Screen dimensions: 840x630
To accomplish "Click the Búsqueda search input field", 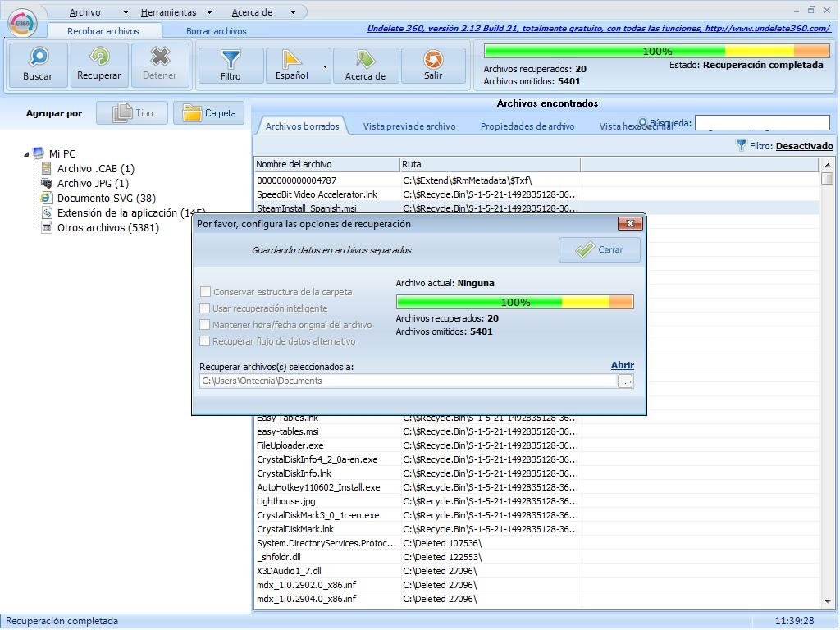I will [762, 123].
